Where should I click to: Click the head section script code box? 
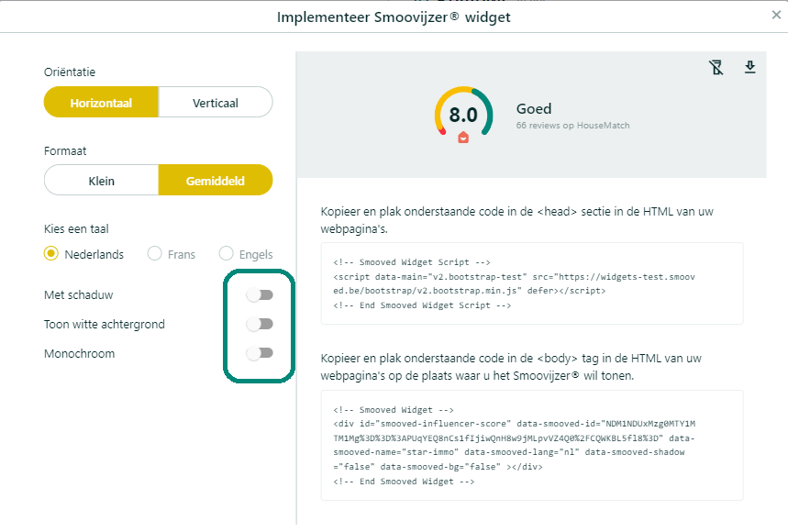(x=532, y=283)
